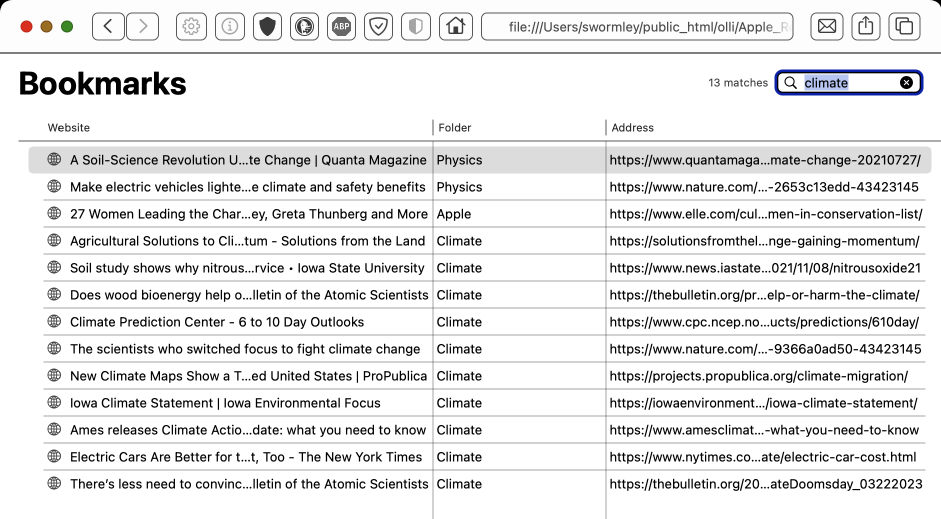This screenshot has height=519, width=941.
Task: Click the checkmark shield extension icon
Action: click(x=379, y=26)
